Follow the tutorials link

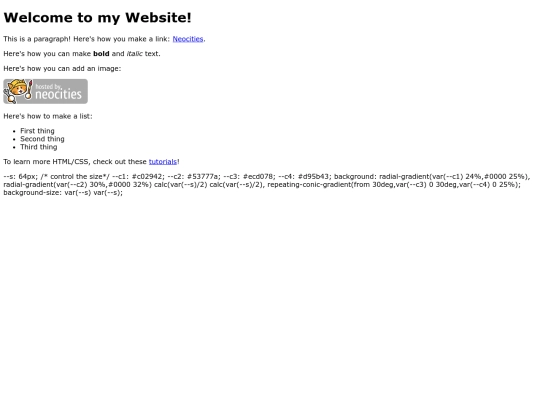click(163, 162)
